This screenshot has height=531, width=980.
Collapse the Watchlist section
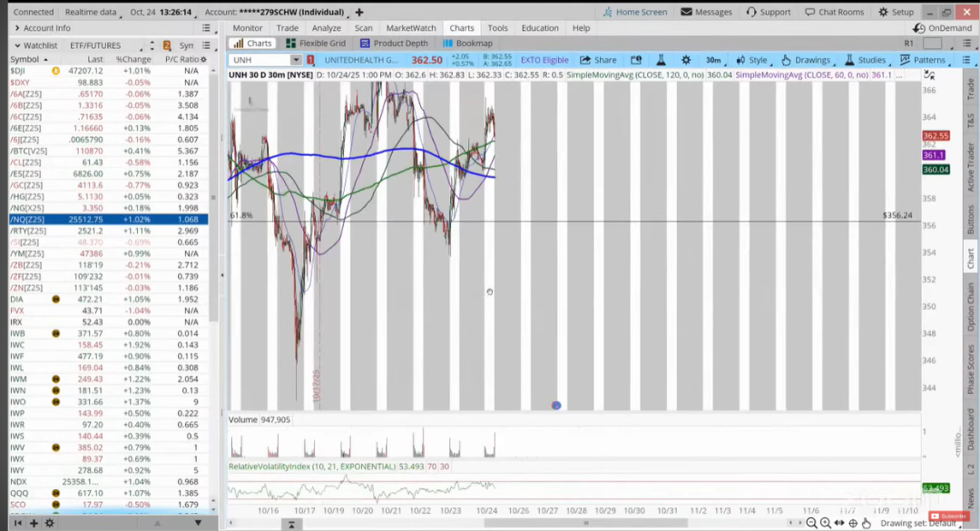17,45
